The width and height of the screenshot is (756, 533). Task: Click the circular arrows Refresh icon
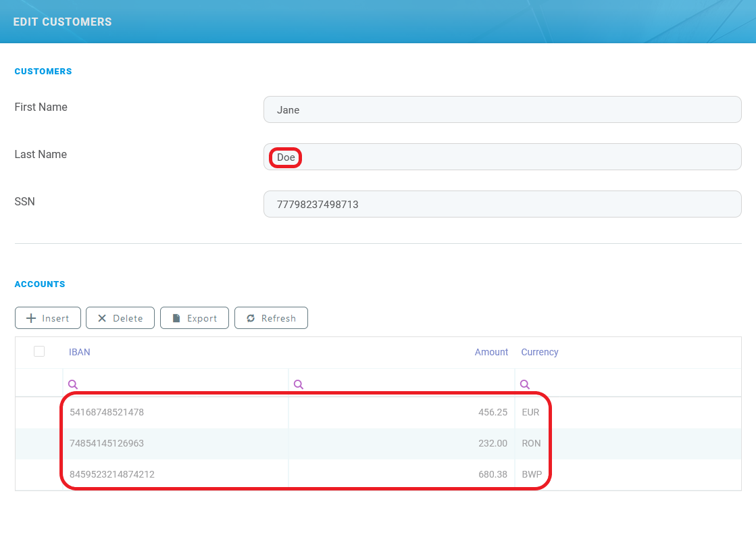[251, 318]
